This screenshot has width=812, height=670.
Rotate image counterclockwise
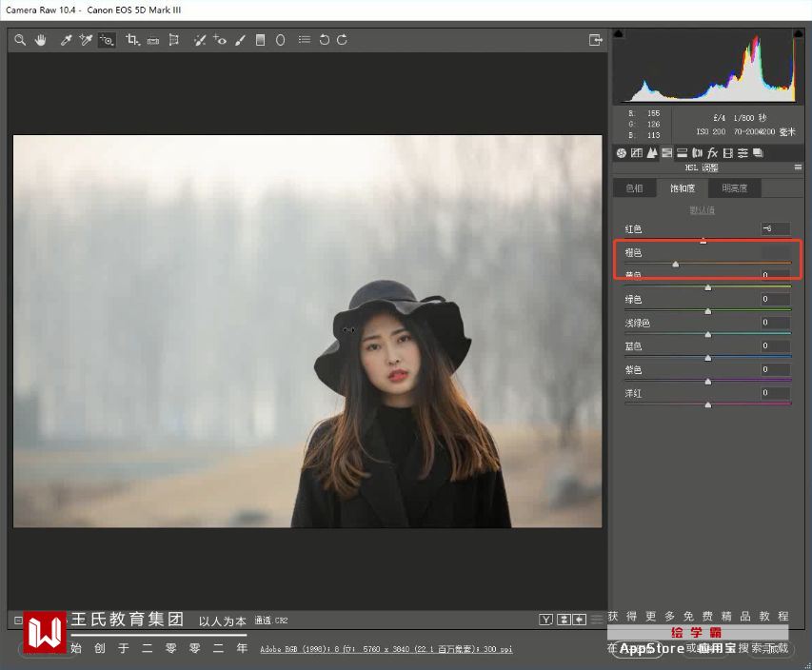(x=325, y=40)
